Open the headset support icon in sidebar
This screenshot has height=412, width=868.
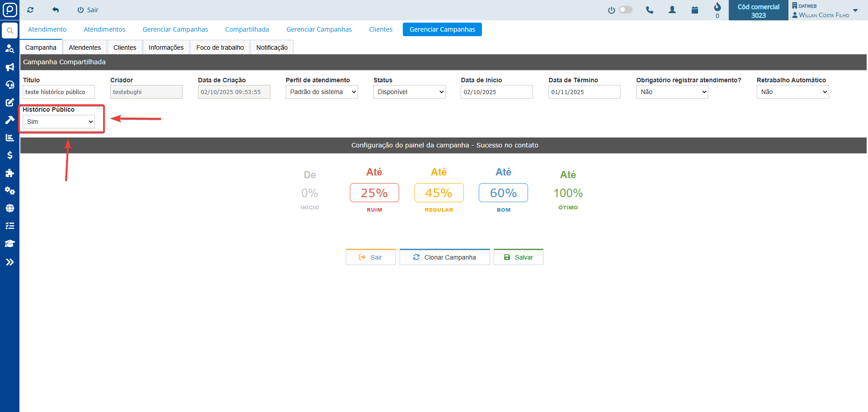(9, 85)
